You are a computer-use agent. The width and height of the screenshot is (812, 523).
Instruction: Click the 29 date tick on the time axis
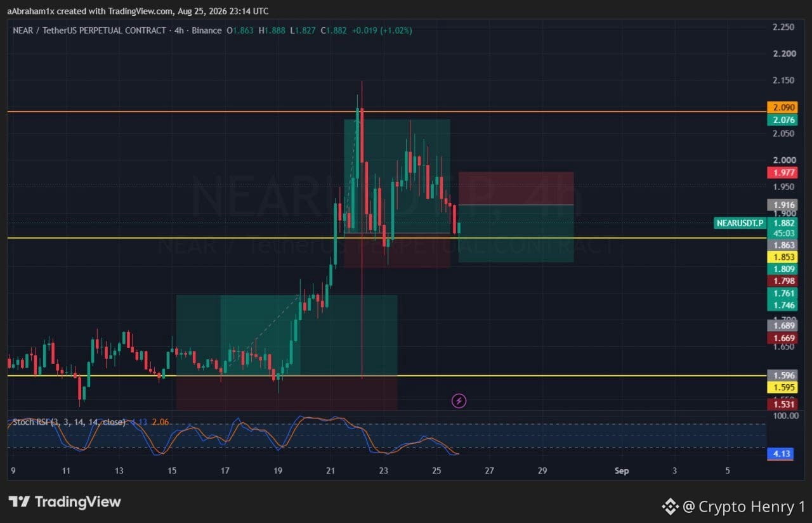[542, 471]
